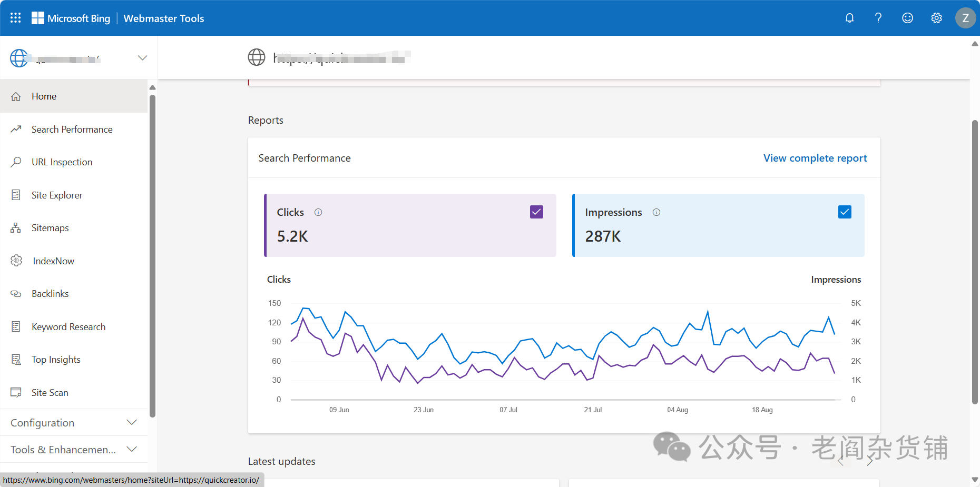Click the 04 Aug date label on chart
980x487 pixels.
pos(678,410)
